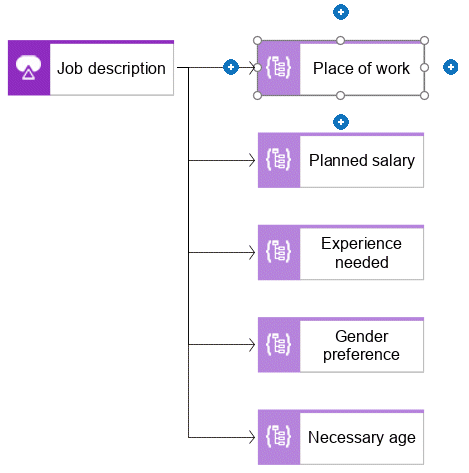Click right-middle handle of Place of work
The height and width of the screenshot is (473, 469).
(x=424, y=68)
